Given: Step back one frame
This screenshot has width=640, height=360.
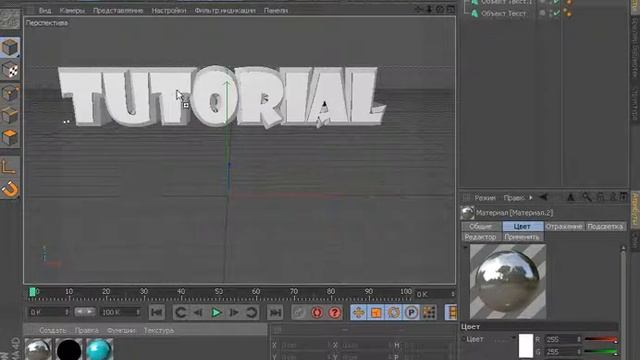Looking at the screenshot, I should [x=198, y=313].
